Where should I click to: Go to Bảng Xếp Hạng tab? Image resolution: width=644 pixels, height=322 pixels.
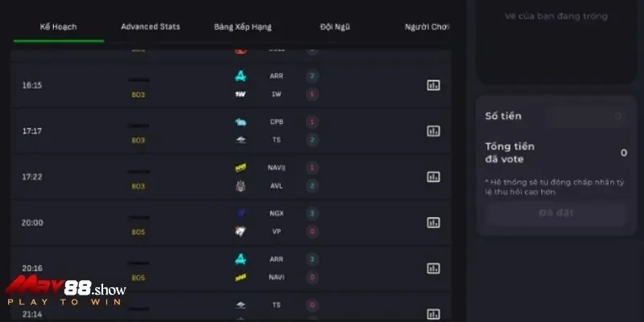[242, 27]
